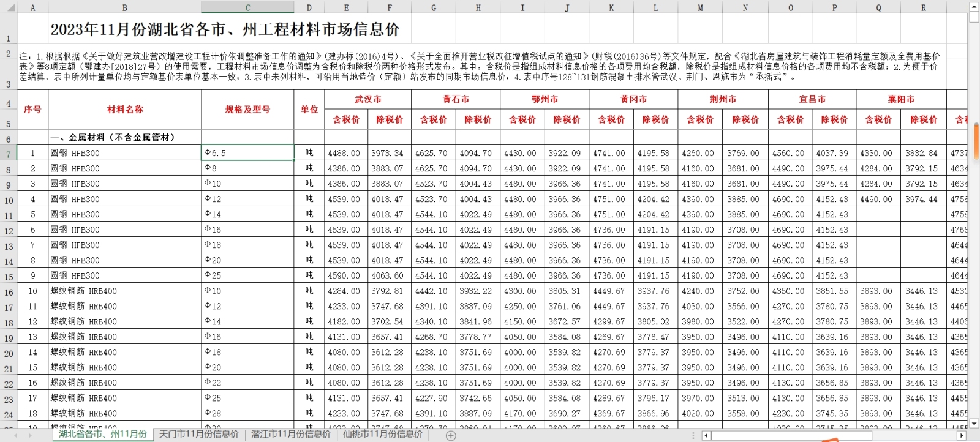Select the 湖北省各市、州11月份 sheet tab
The width and height of the screenshot is (980, 442).
[102, 434]
